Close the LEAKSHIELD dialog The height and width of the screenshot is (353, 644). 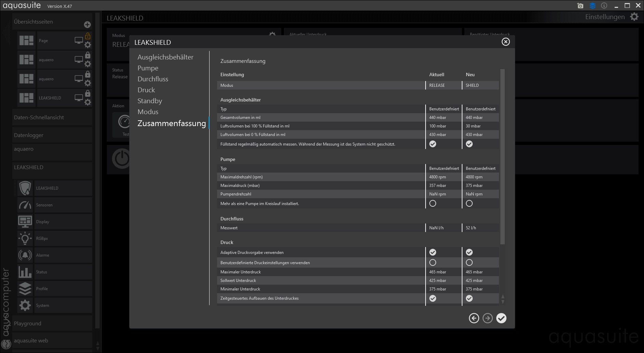point(505,42)
